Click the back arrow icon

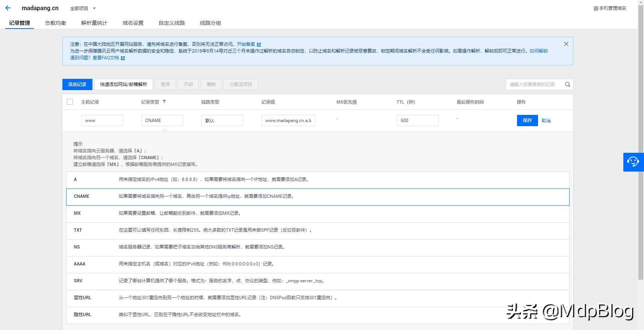[8, 8]
